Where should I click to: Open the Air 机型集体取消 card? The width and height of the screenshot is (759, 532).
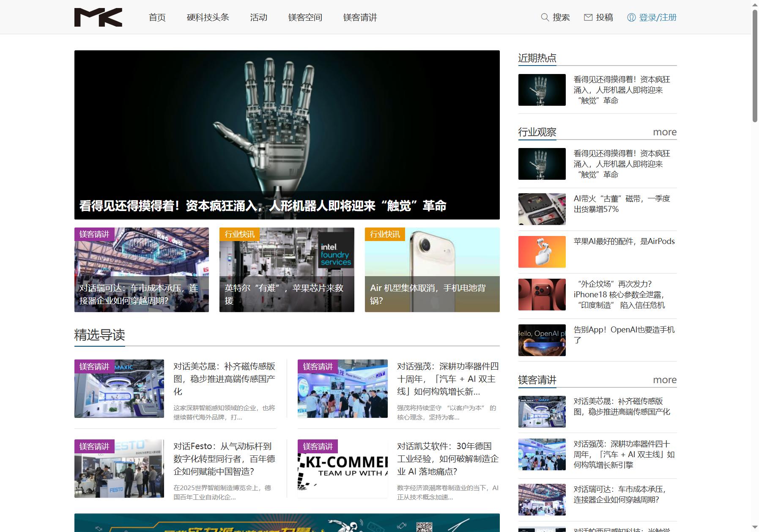pyautogui.click(x=432, y=270)
